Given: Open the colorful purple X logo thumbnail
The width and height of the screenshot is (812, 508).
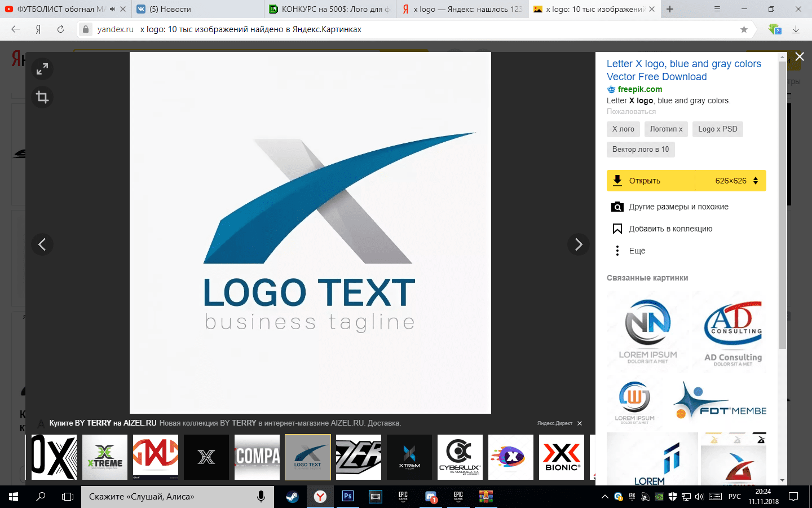Looking at the screenshot, I should pyautogui.click(x=511, y=457).
